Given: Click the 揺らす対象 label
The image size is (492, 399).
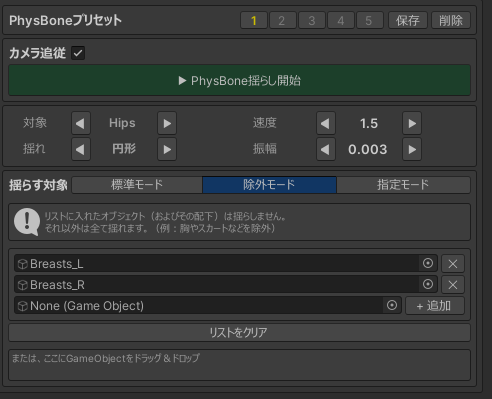Looking at the screenshot, I should click(38, 185).
